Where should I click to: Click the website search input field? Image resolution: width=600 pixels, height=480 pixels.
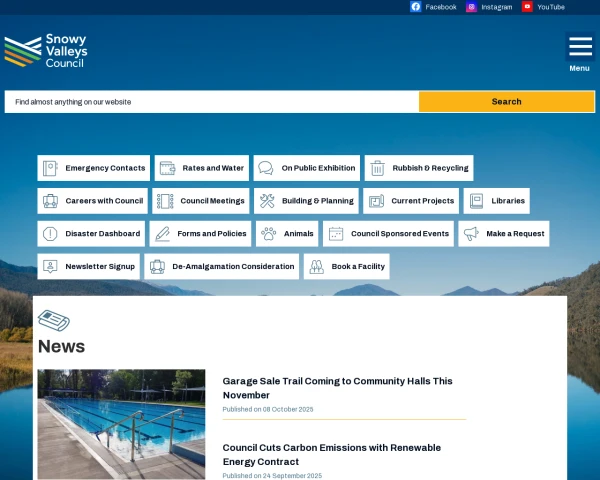tap(211, 101)
